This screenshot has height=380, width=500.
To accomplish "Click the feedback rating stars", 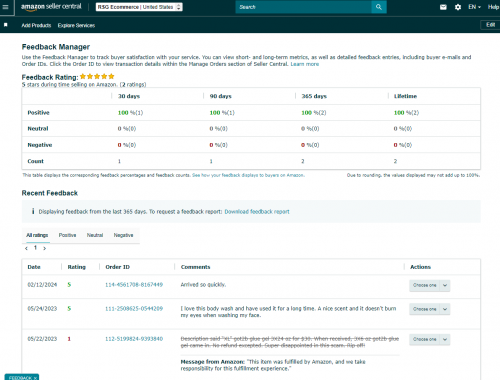I will click(97, 77).
